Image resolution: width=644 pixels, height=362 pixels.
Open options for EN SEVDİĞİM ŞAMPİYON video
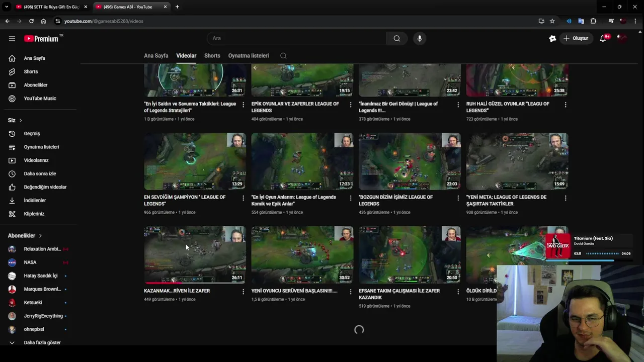point(244,198)
